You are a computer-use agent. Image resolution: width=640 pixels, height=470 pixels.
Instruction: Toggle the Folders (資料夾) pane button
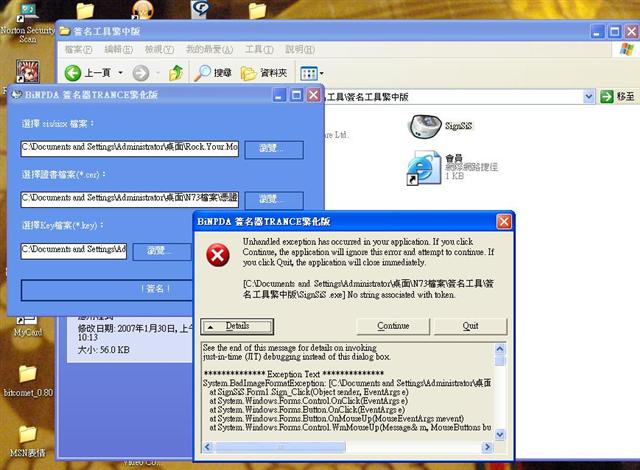tap(264, 73)
